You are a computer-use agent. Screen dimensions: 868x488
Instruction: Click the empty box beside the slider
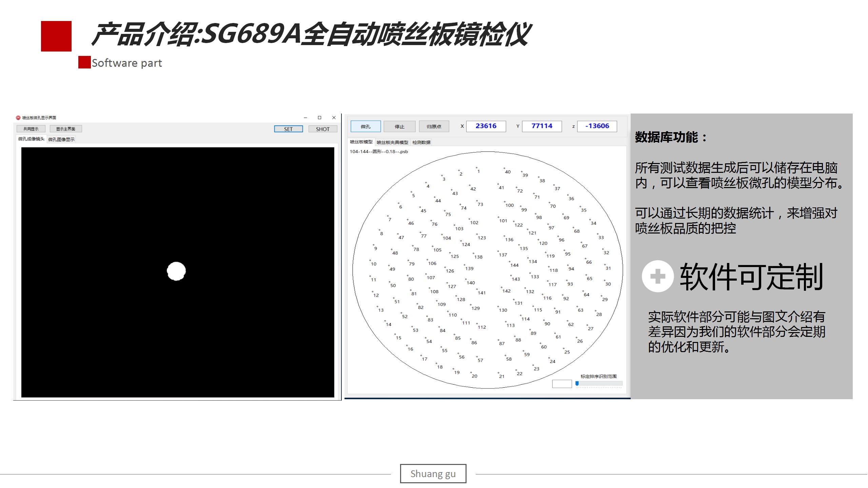(x=562, y=384)
